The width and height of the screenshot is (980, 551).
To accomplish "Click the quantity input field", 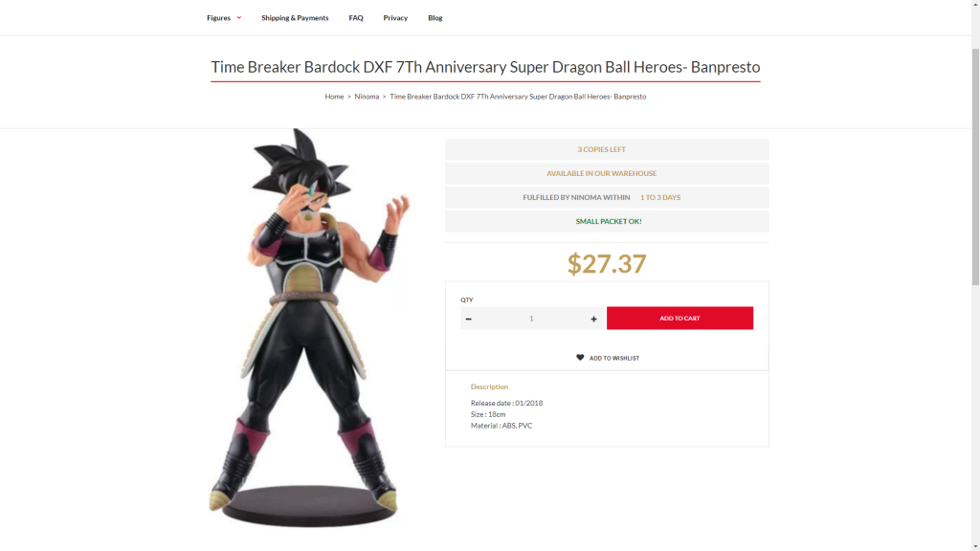I will (x=531, y=319).
